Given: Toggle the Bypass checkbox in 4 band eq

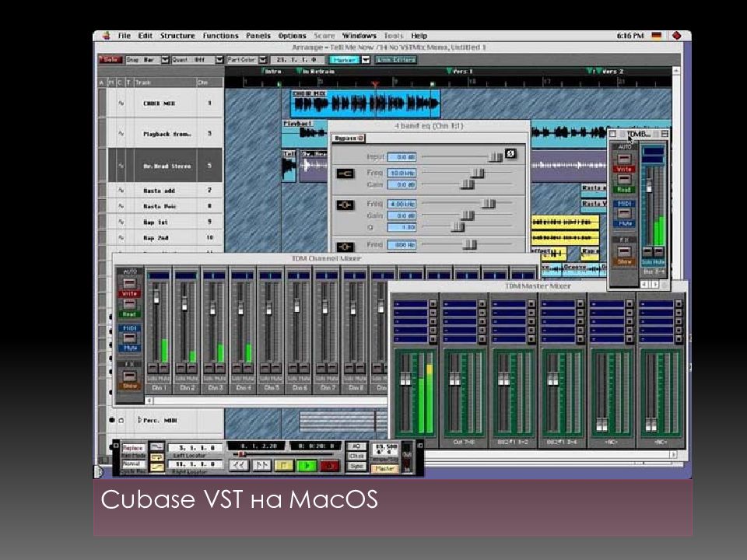Looking at the screenshot, I should [349, 138].
